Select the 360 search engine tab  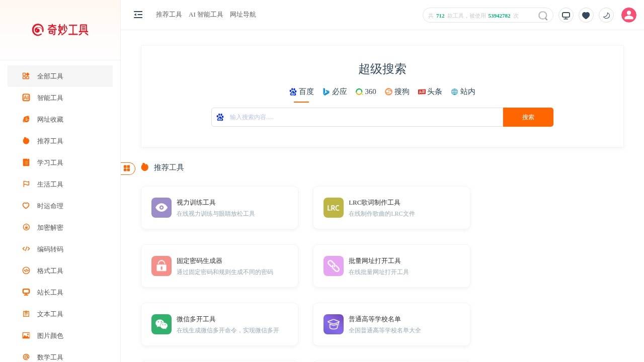coord(366,92)
